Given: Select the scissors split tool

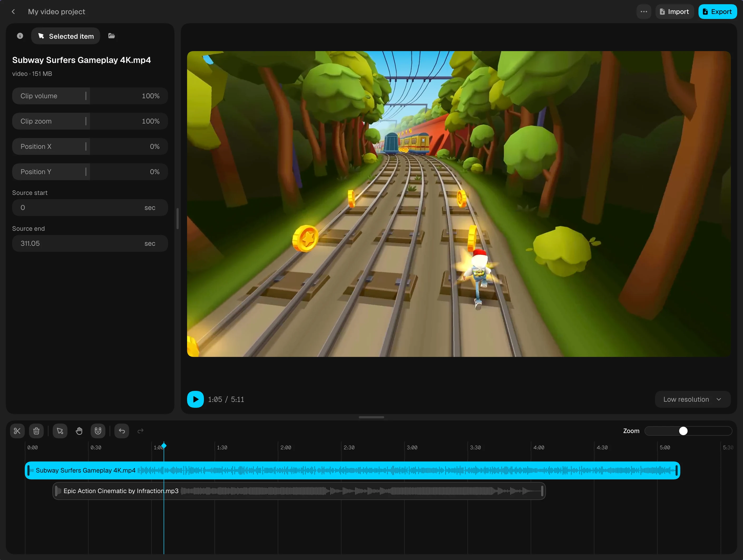Looking at the screenshot, I should (17, 431).
